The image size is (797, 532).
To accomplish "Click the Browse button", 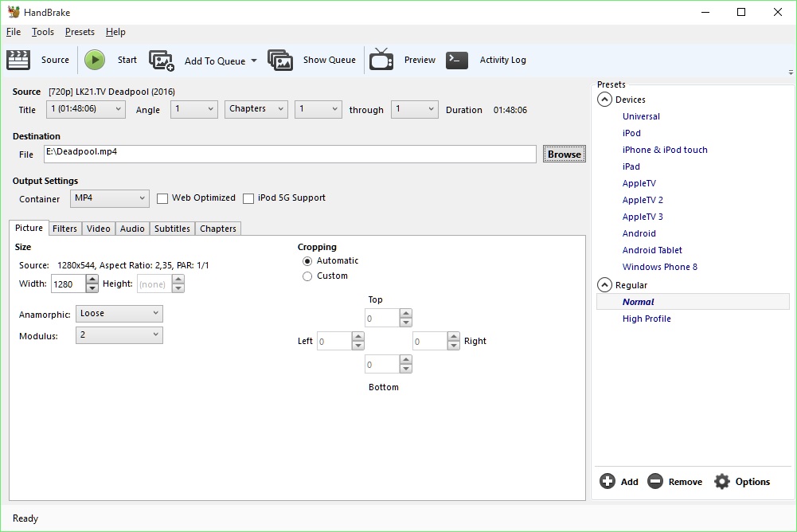I will pyautogui.click(x=565, y=155).
